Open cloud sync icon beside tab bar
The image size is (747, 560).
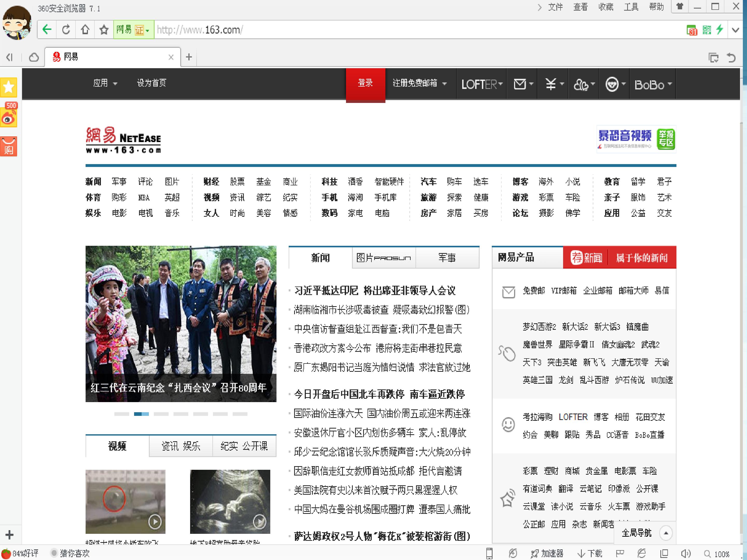coord(34,57)
